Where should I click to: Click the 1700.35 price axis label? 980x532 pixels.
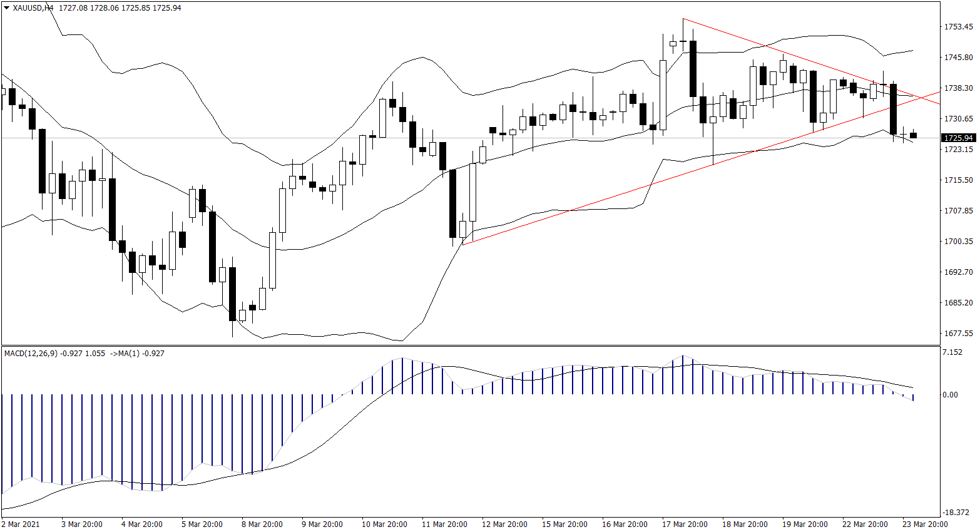(x=958, y=242)
